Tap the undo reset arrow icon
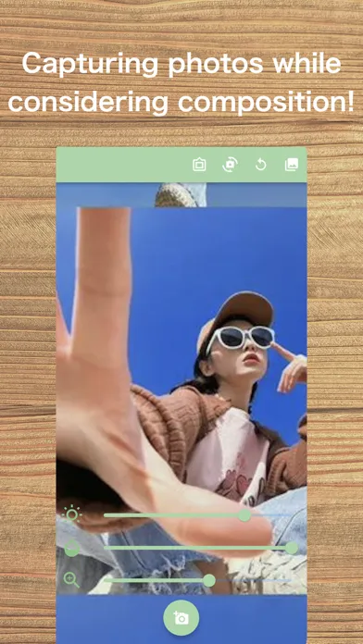The image size is (363, 644). (x=260, y=165)
